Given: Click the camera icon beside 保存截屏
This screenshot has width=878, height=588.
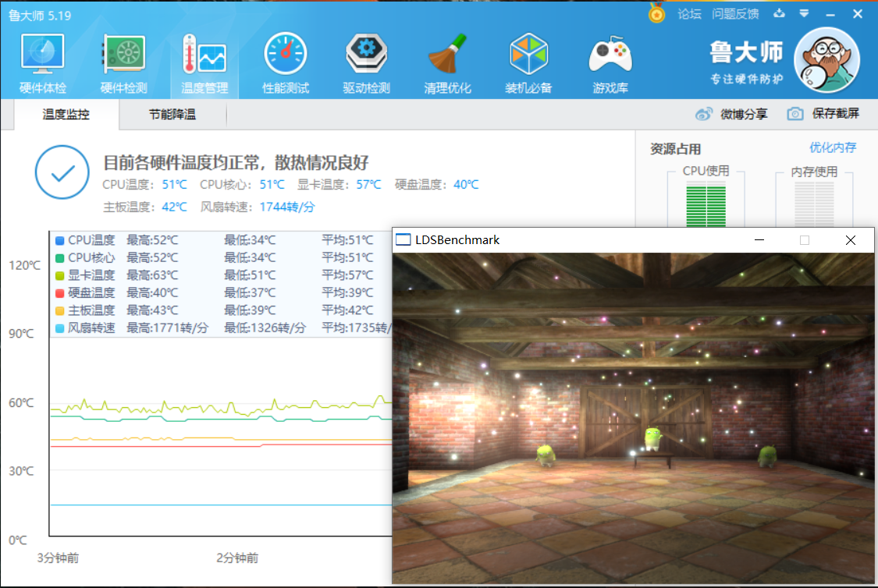Looking at the screenshot, I should (795, 114).
